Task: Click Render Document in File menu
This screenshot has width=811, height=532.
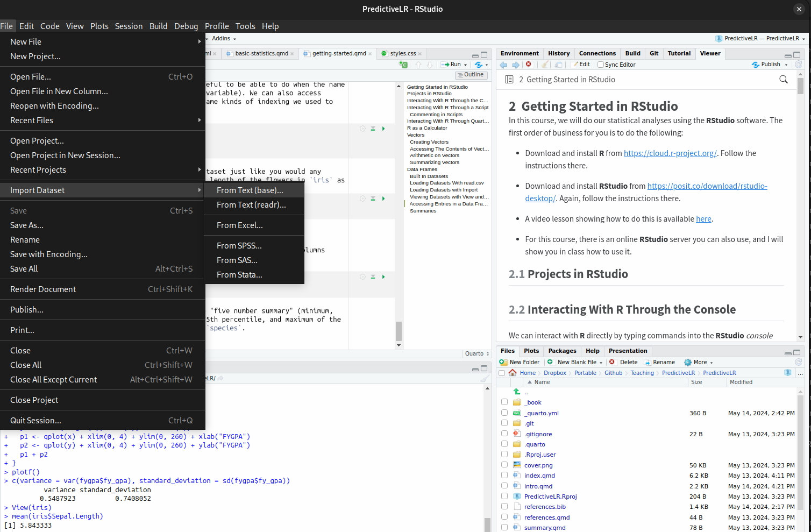Action: tap(102, 289)
